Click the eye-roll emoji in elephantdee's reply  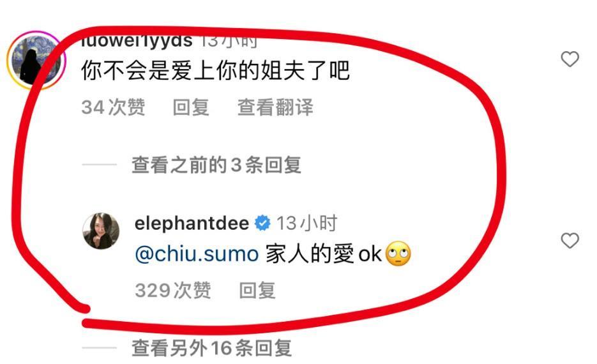(x=398, y=254)
